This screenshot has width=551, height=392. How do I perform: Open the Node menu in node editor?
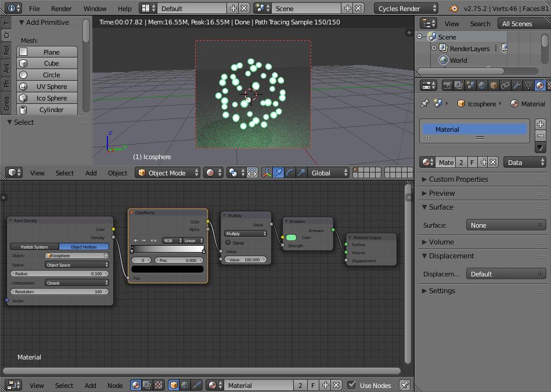pyautogui.click(x=115, y=385)
